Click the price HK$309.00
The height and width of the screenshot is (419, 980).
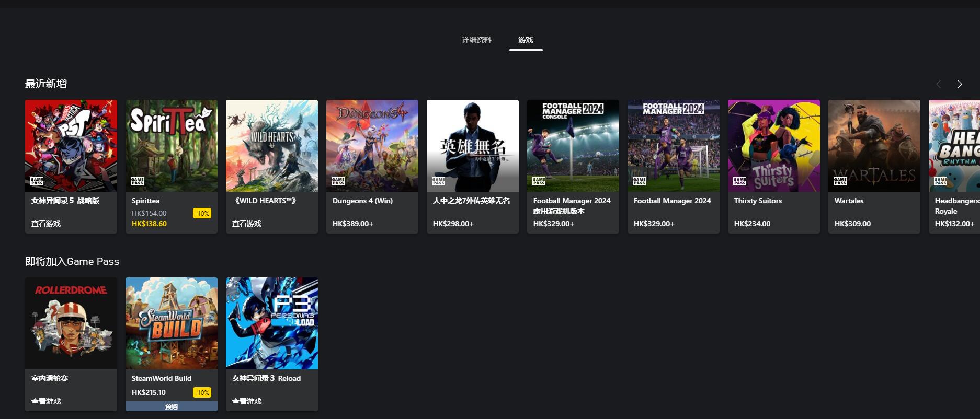[852, 224]
